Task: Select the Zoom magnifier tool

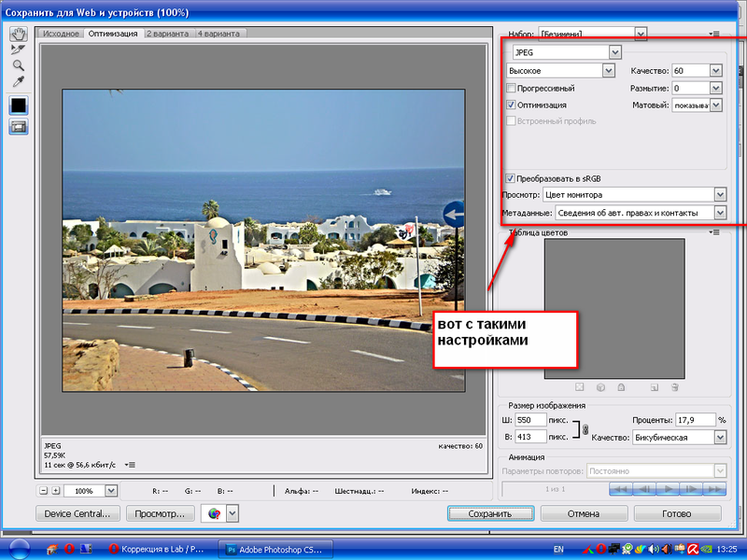Action: point(18,65)
